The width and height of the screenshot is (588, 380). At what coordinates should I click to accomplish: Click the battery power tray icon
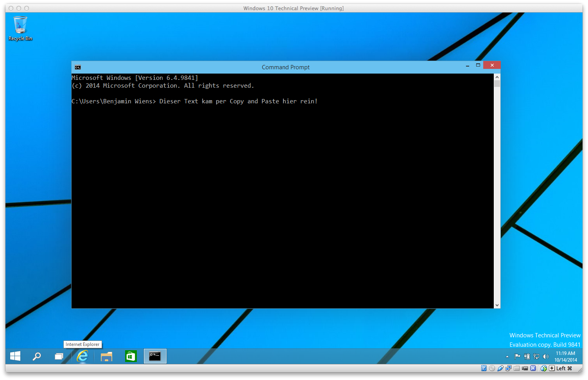click(x=527, y=357)
